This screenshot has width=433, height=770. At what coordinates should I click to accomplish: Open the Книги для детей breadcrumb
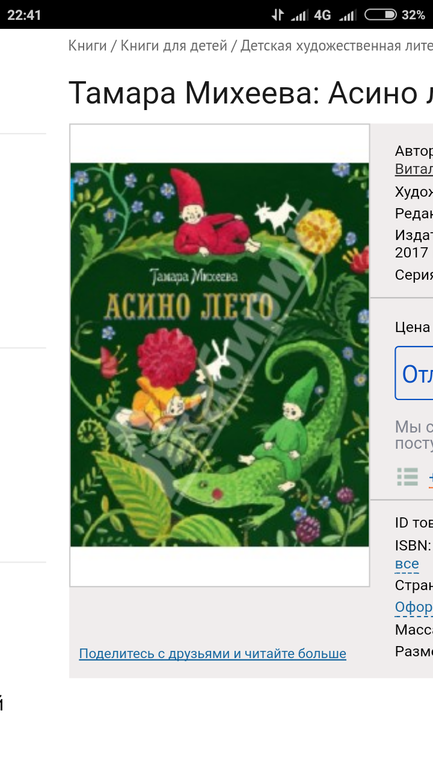[x=174, y=46]
